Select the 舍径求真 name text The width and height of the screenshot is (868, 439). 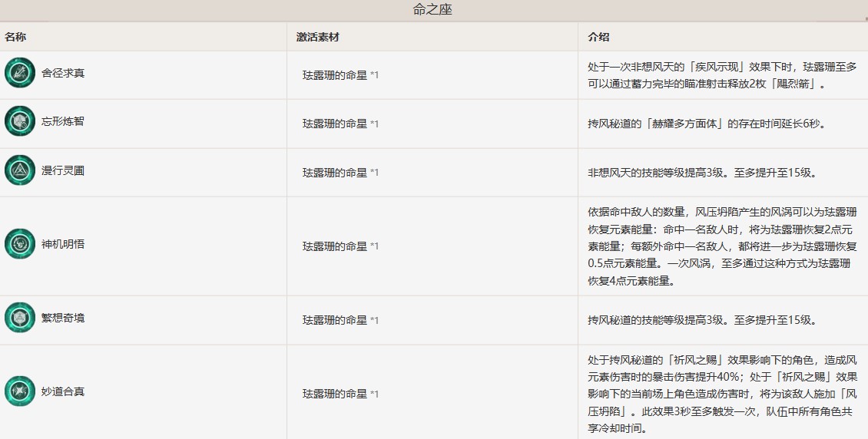click(x=63, y=73)
